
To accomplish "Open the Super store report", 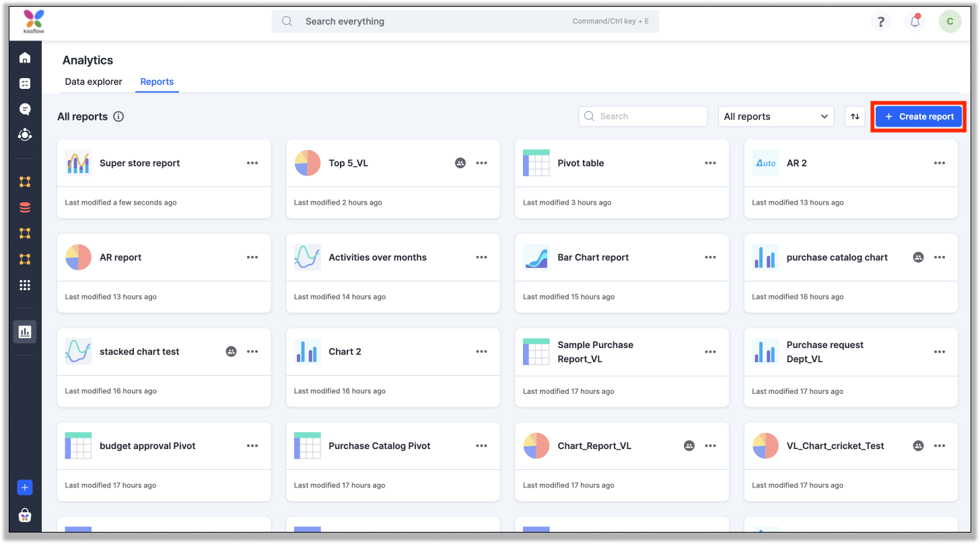I will click(x=139, y=163).
